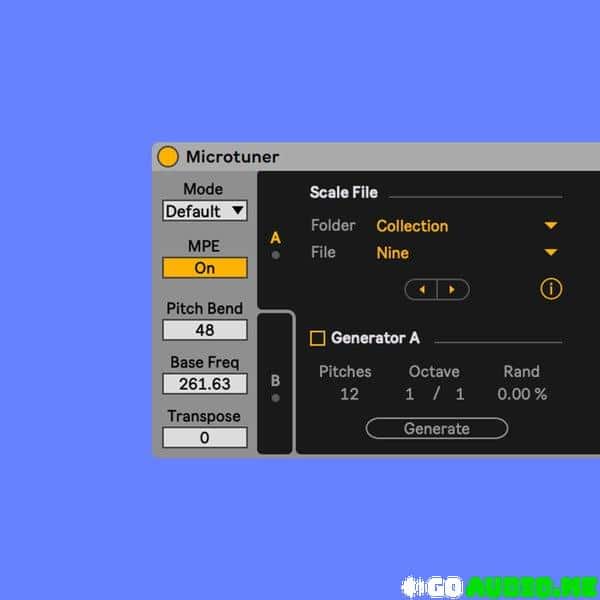Load next scale file with right arrow

[453, 290]
